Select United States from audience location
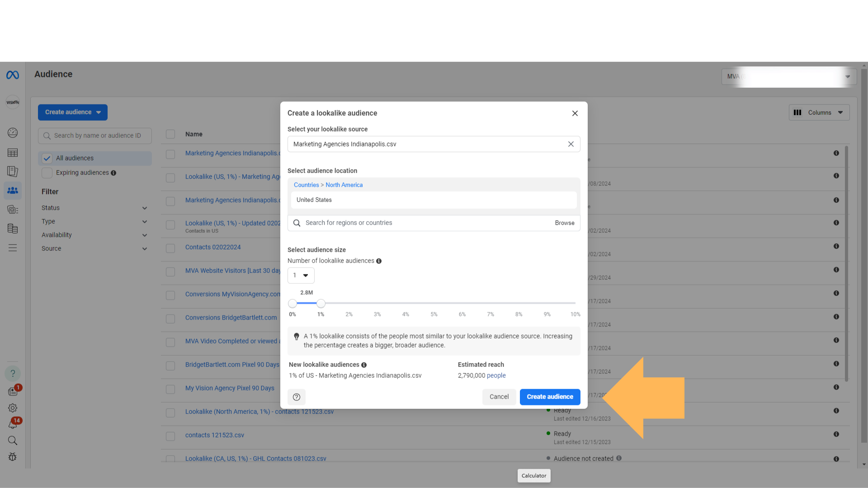The image size is (868, 488). 434,200
